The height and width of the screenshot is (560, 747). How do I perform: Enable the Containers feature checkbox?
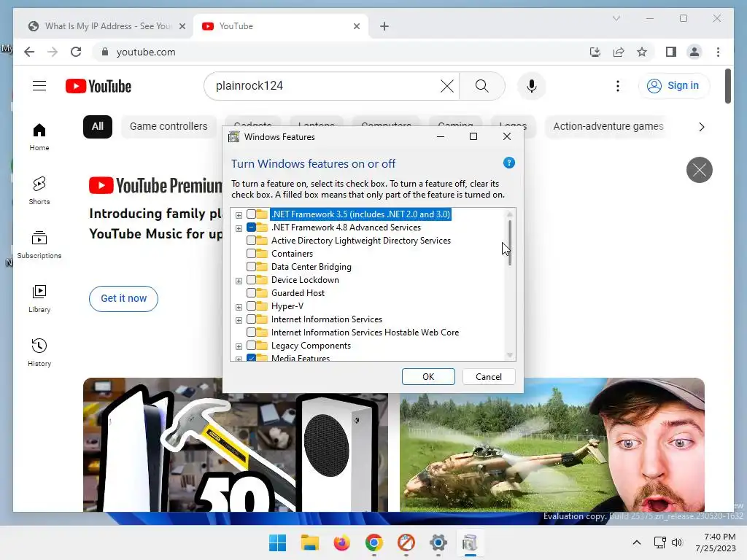click(x=251, y=254)
